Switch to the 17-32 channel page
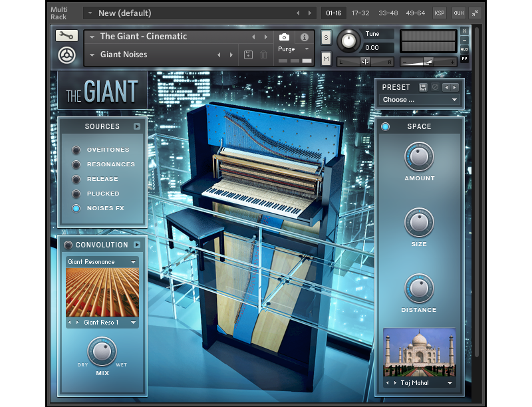 tap(360, 13)
